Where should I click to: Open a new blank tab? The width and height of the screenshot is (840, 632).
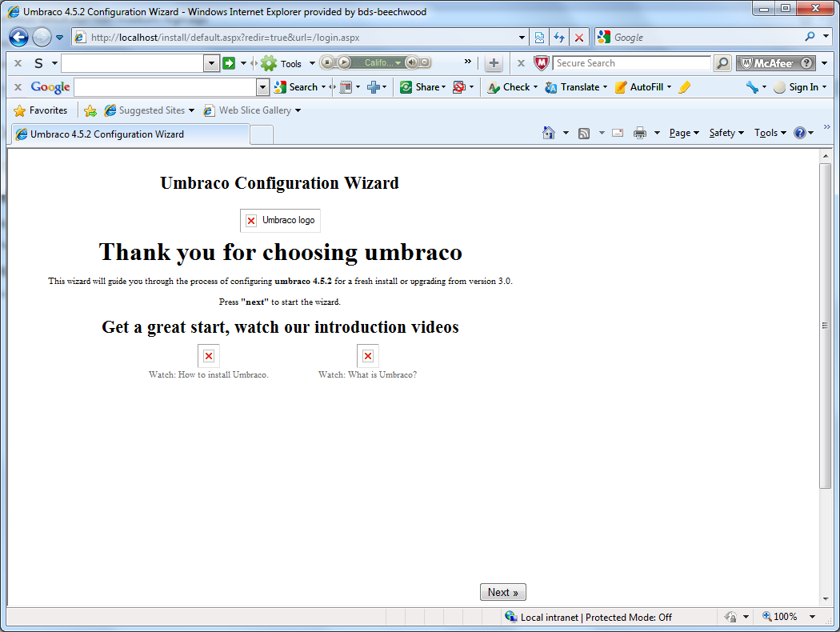coord(262,134)
